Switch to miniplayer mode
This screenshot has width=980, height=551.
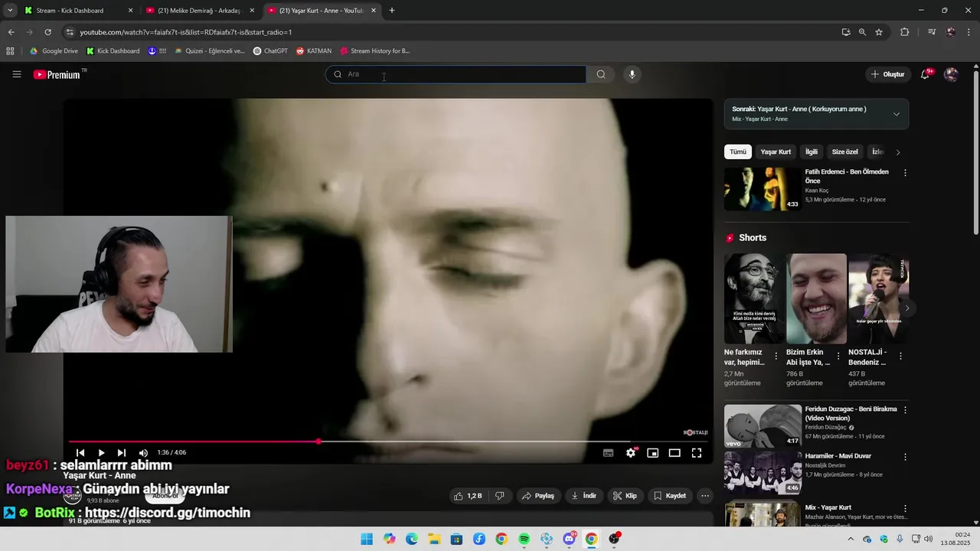point(652,453)
